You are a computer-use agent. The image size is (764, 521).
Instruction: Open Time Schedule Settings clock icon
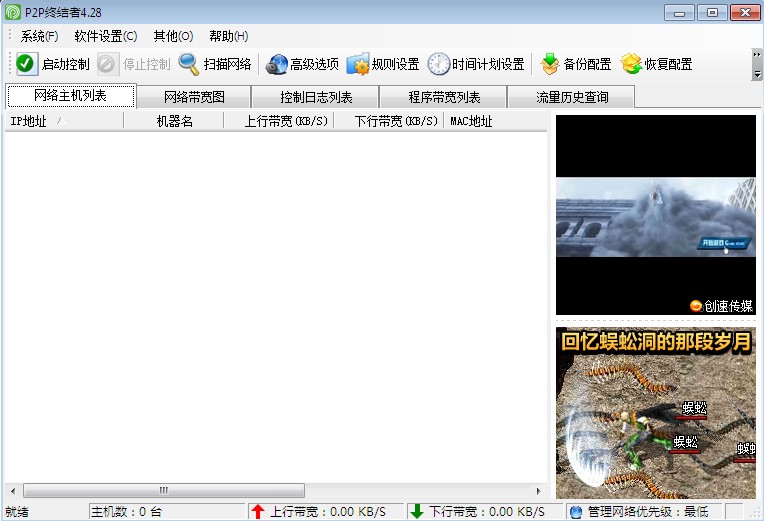439,64
